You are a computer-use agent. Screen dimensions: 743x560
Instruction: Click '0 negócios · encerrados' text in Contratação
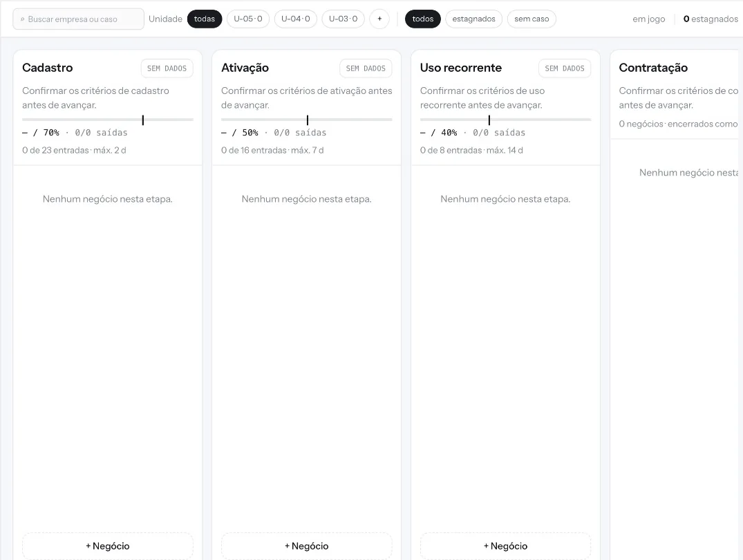point(679,124)
